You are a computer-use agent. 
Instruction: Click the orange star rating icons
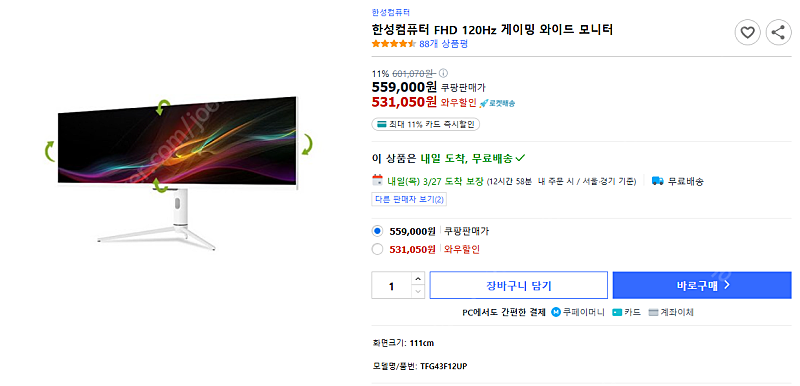(393, 44)
